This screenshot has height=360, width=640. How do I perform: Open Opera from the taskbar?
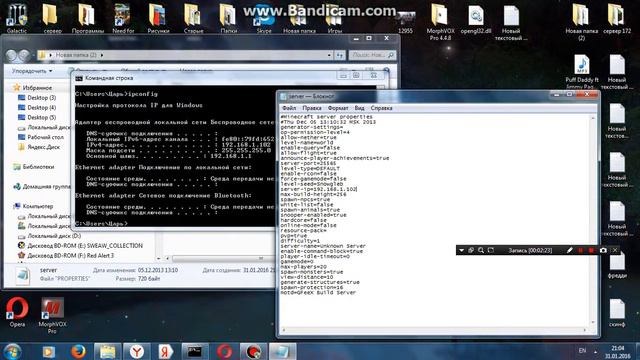224,351
